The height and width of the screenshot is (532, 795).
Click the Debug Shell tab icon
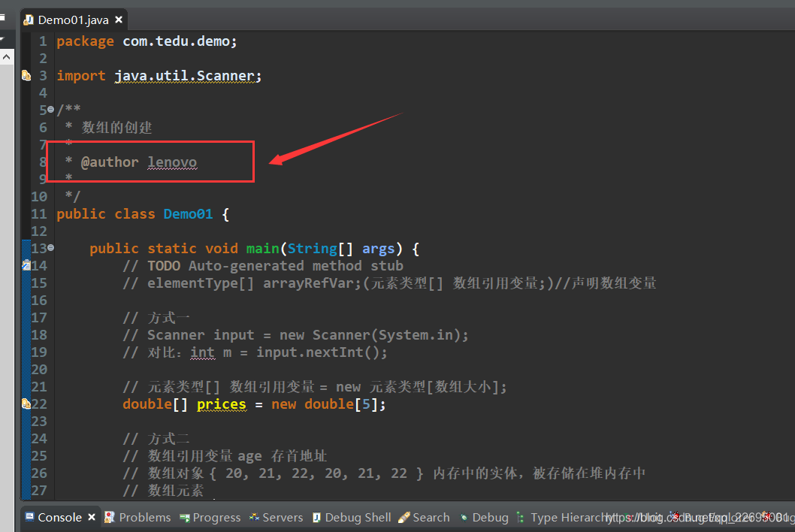[316, 517]
